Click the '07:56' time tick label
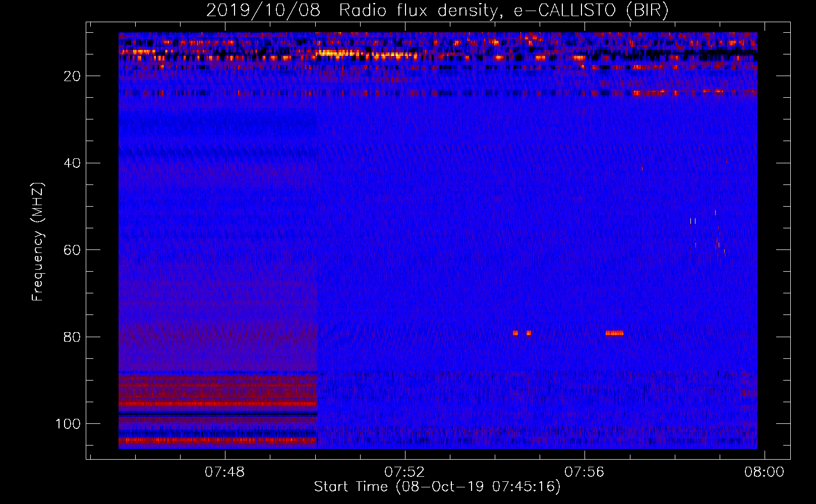 [x=584, y=472]
